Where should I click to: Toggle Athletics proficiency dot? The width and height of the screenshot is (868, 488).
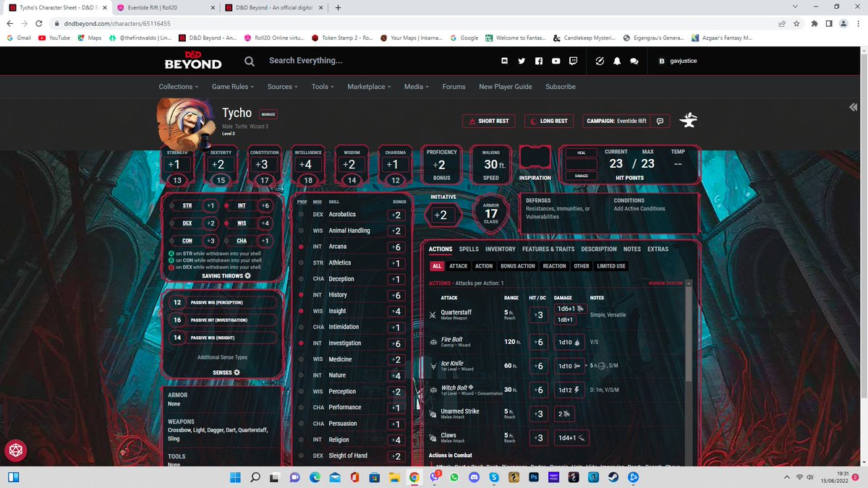pos(302,262)
